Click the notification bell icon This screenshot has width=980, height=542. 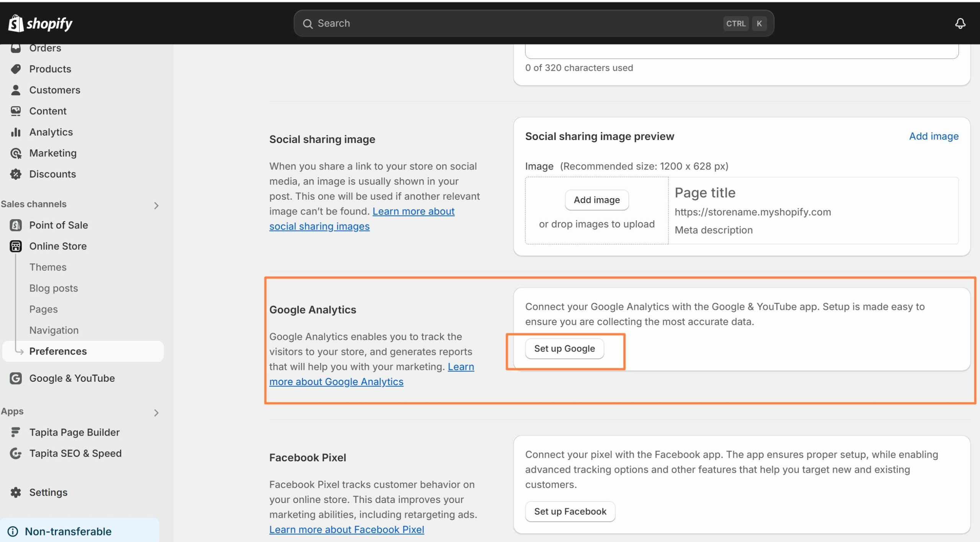point(960,23)
